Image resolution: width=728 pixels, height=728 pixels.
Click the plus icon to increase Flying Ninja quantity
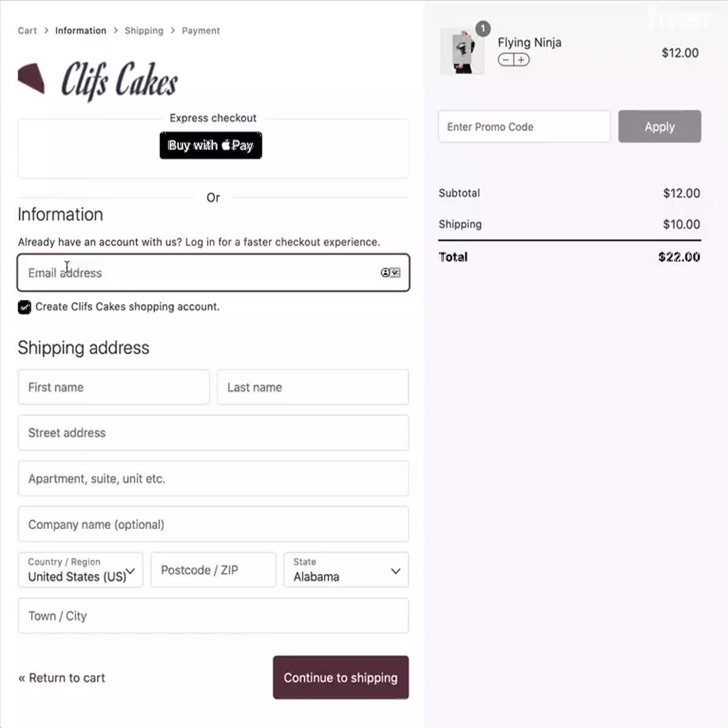[x=521, y=59]
